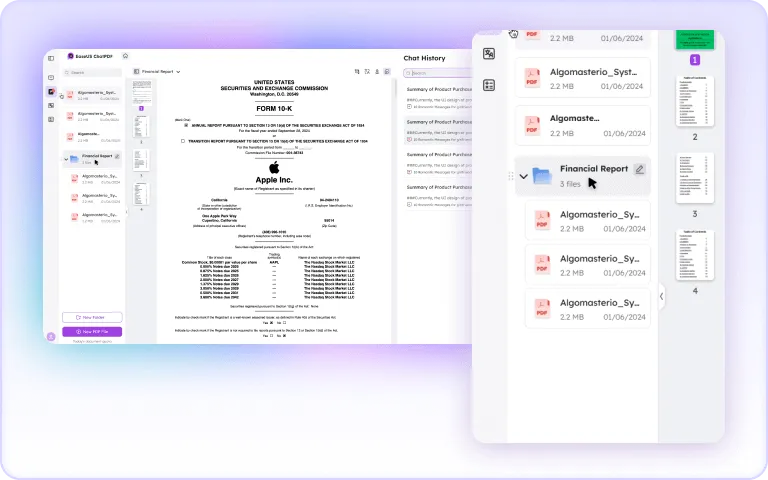Select page 3 thumbnail in zoomed panel

(695, 178)
